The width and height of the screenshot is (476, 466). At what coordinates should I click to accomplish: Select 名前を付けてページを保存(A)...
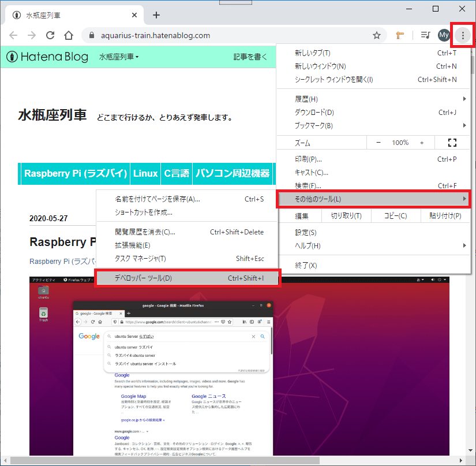(188, 199)
